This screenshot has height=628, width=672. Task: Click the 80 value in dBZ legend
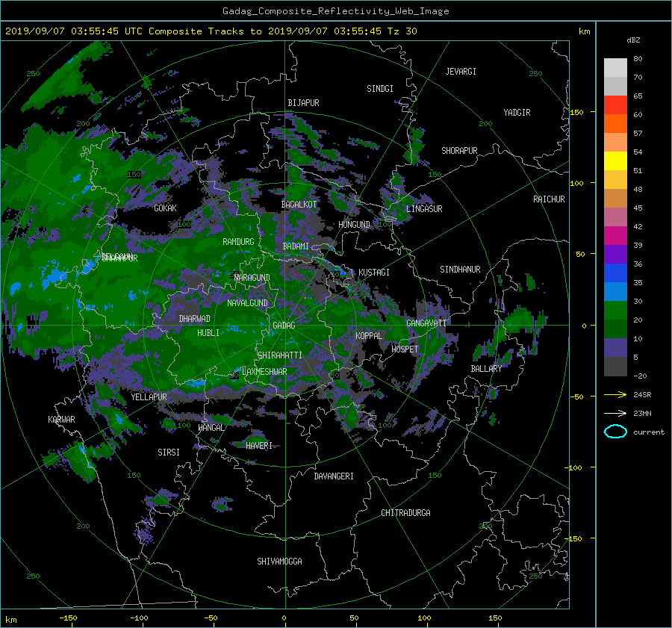tap(638, 58)
